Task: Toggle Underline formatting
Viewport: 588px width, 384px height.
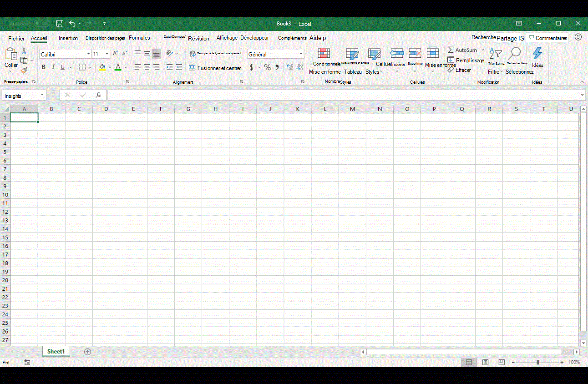Action: point(62,67)
